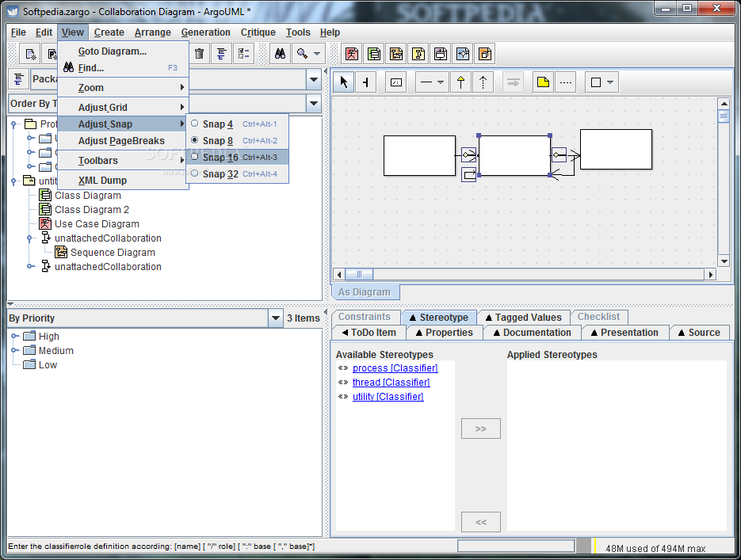The width and height of the screenshot is (741, 560).
Task: Click the thread [Classifier] stereotype link
Action: click(391, 382)
